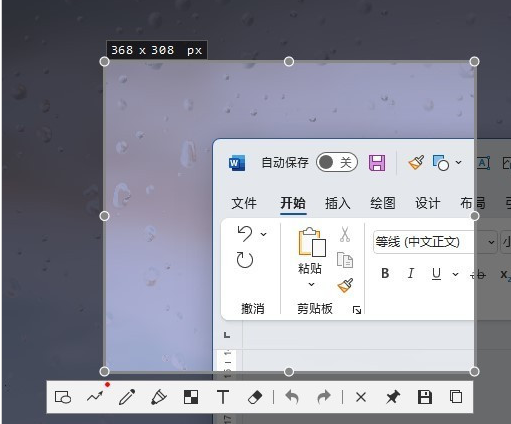Save the screenshot to file

coord(425,397)
